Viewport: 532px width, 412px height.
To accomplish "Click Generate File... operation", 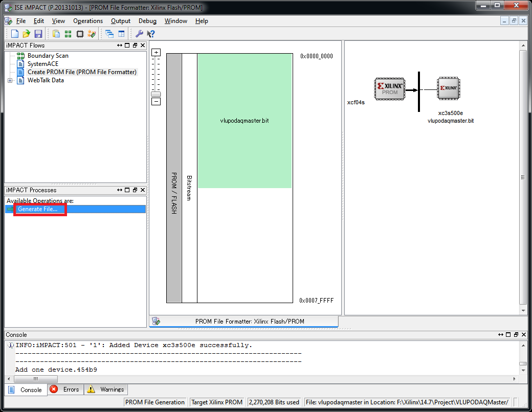I will coord(38,209).
